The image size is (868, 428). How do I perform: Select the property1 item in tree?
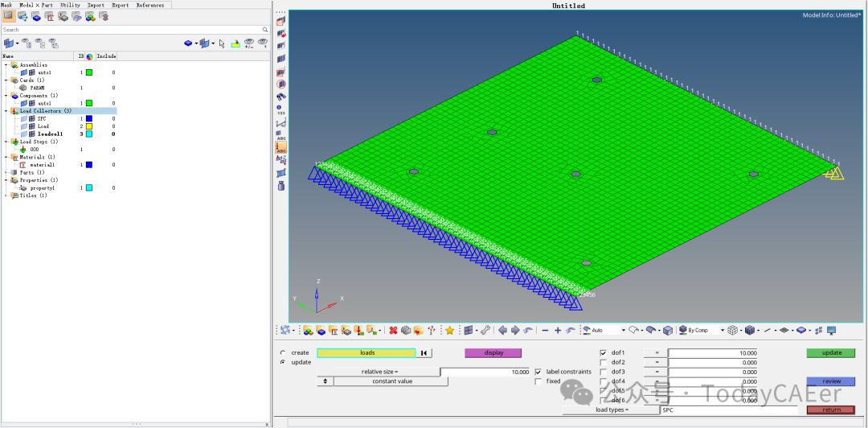point(42,188)
